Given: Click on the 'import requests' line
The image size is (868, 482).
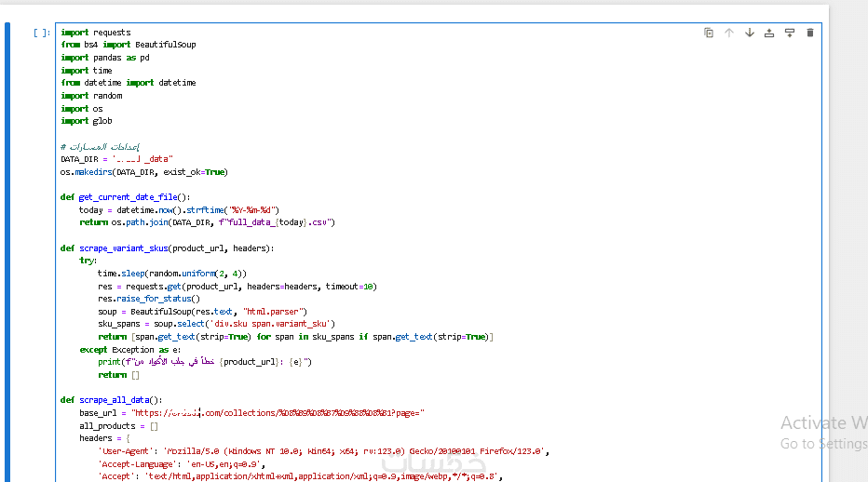Looking at the screenshot, I should coord(96,33).
